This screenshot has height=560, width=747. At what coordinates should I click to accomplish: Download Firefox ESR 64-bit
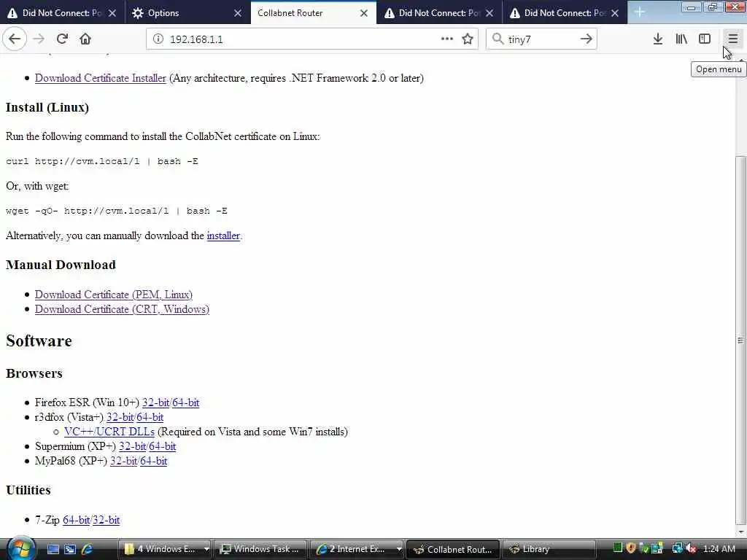click(186, 402)
